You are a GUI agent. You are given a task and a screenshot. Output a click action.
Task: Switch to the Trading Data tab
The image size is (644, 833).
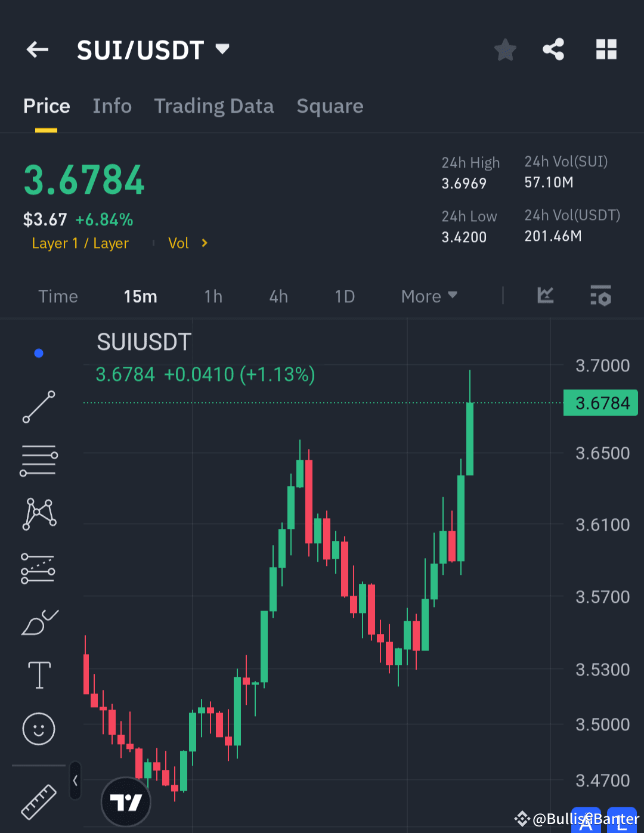(x=213, y=106)
